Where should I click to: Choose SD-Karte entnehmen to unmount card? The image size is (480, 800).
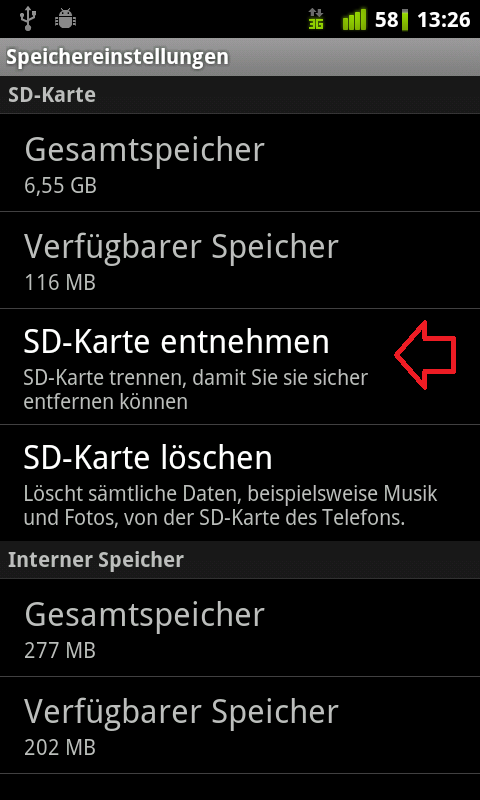(240, 367)
